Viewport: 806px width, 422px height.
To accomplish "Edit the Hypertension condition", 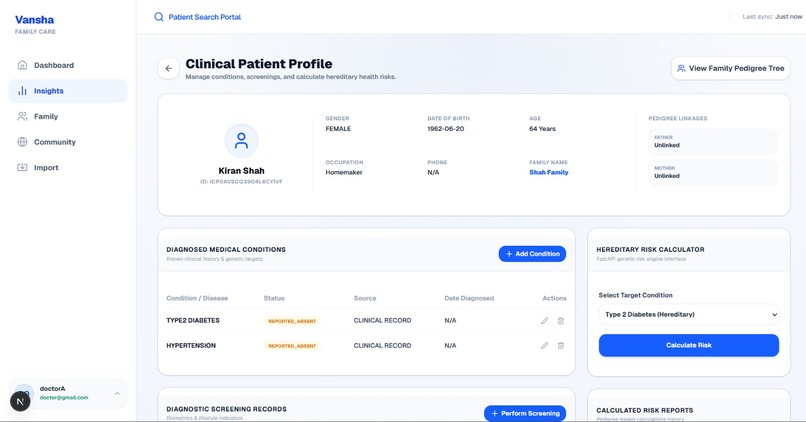I will (x=544, y=345).
